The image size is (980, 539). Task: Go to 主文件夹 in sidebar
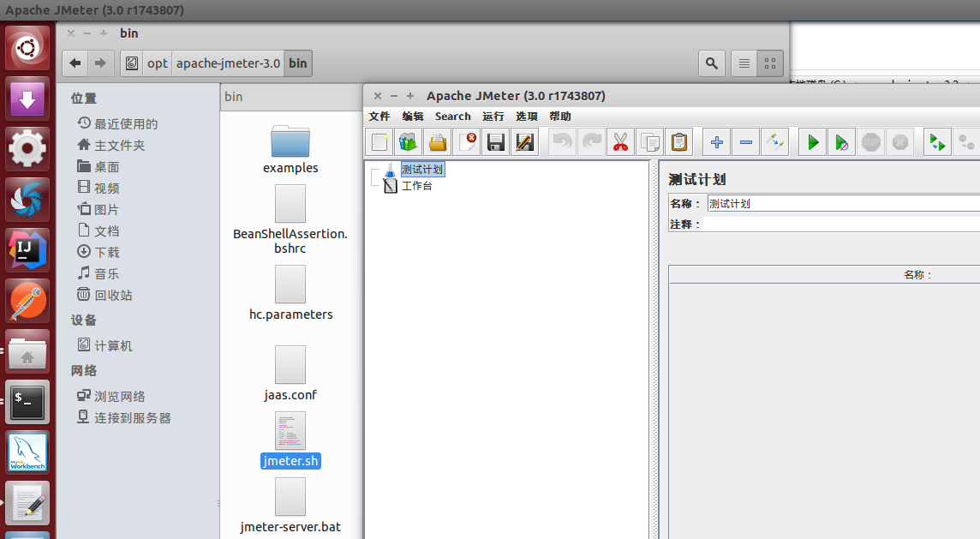111,145
